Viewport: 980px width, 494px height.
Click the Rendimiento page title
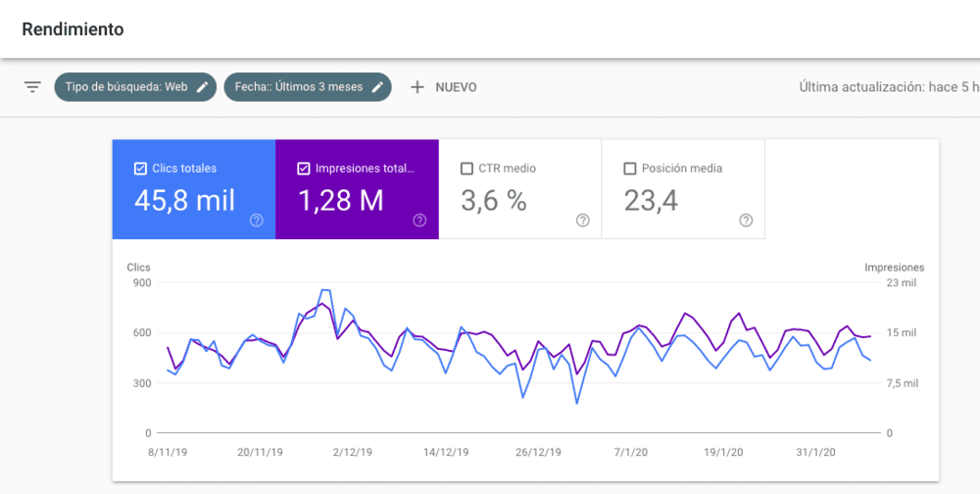[73, 28]
